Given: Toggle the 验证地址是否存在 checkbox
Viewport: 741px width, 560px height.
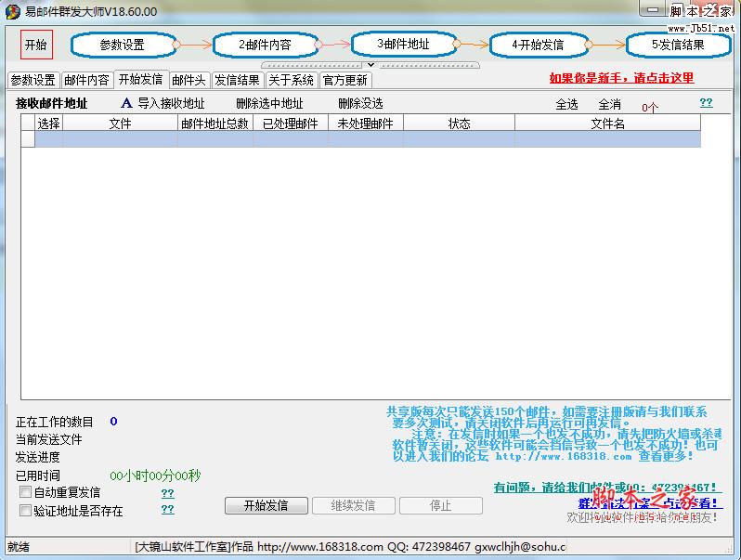Looking at the screenshot, I should 25,510.
